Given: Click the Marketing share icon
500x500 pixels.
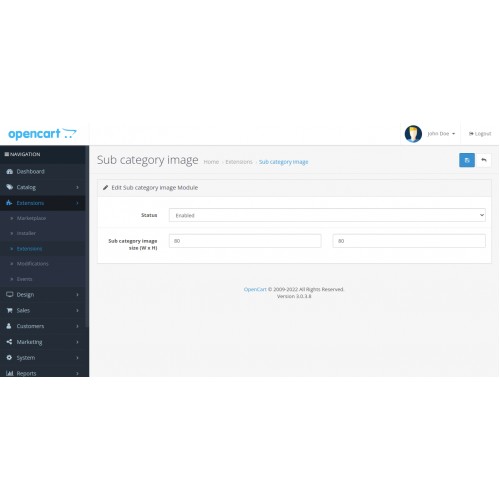Looking at the screenshot, I should tap(9, 342).
